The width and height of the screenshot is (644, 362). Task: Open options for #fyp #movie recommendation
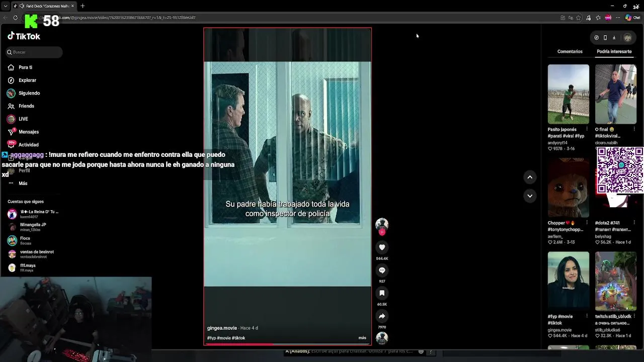[x=587, y=316]
